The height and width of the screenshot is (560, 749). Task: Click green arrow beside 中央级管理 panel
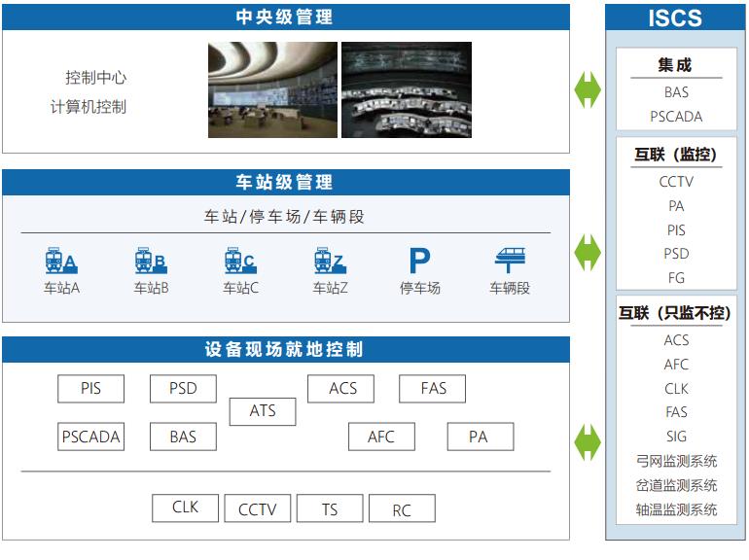click(588, 88)
